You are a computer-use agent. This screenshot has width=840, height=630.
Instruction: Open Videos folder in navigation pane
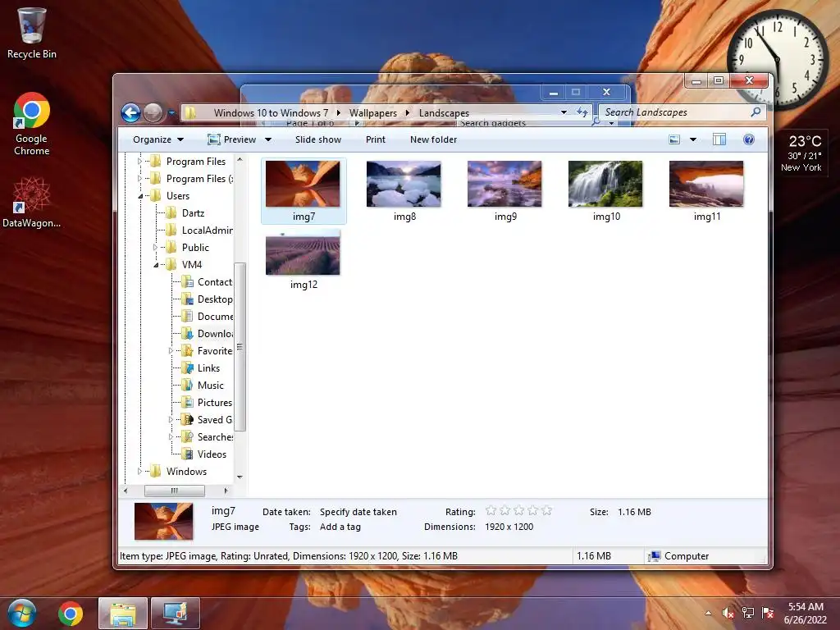click(204, 454)
